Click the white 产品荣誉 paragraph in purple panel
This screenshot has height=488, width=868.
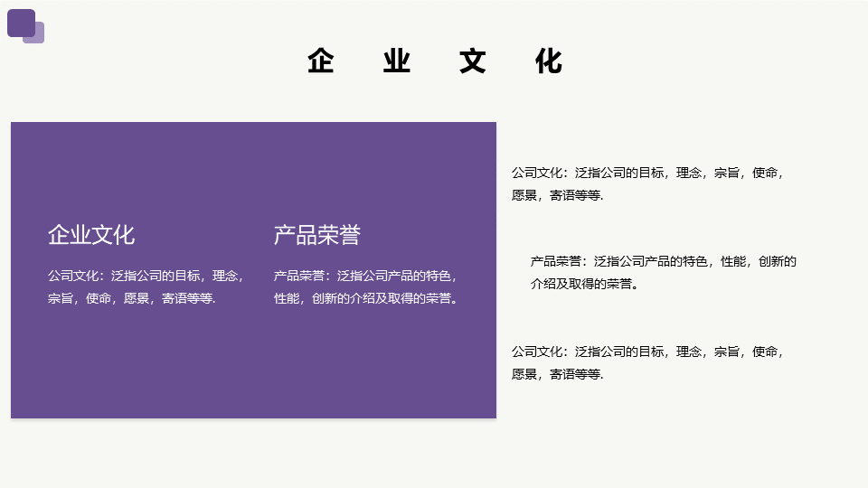pyautogui.click(x=366, y=287)
